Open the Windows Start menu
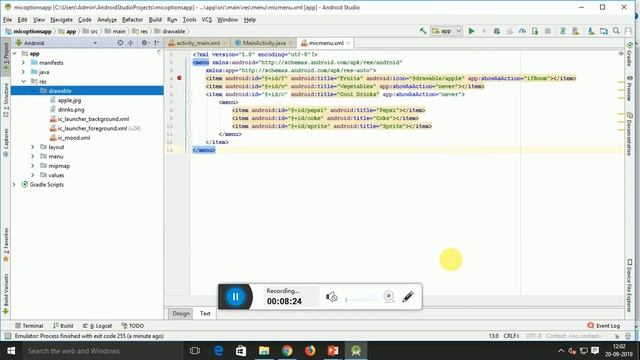Viewport: 640px width, 360px height. pyautogui.click(x=11, y=351)
